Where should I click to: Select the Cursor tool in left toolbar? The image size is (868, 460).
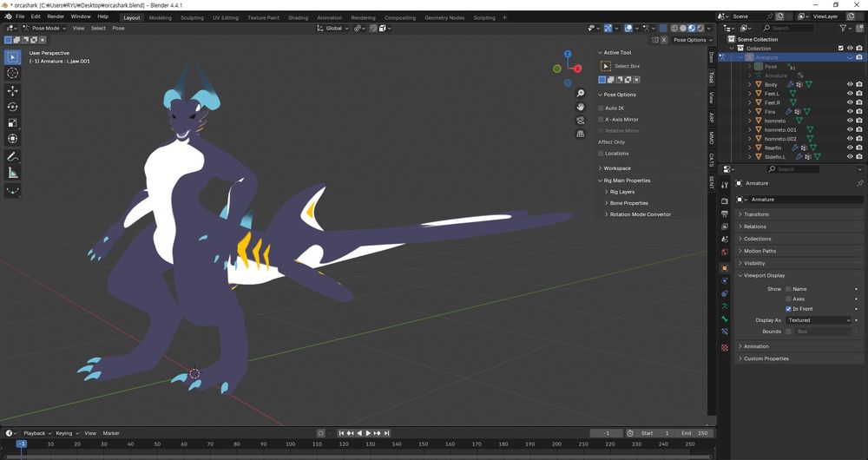[x=13, y=73]
